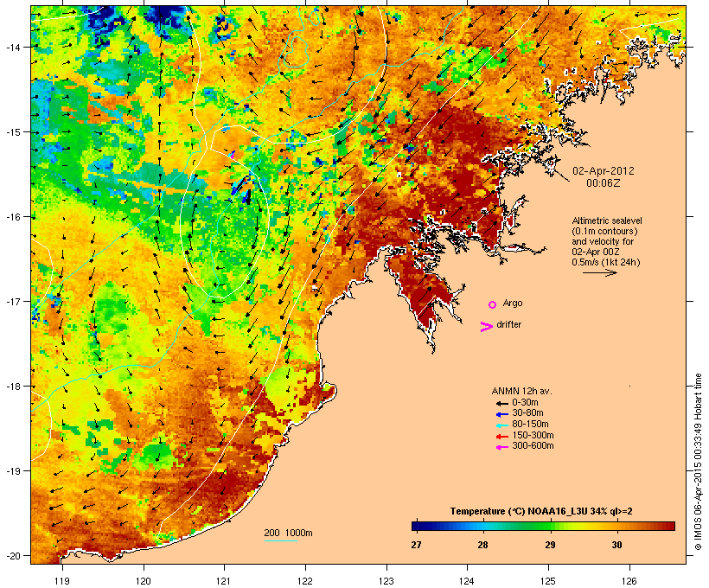
Task: Click the '80-150m' depth label
Action: click(530, 425)
